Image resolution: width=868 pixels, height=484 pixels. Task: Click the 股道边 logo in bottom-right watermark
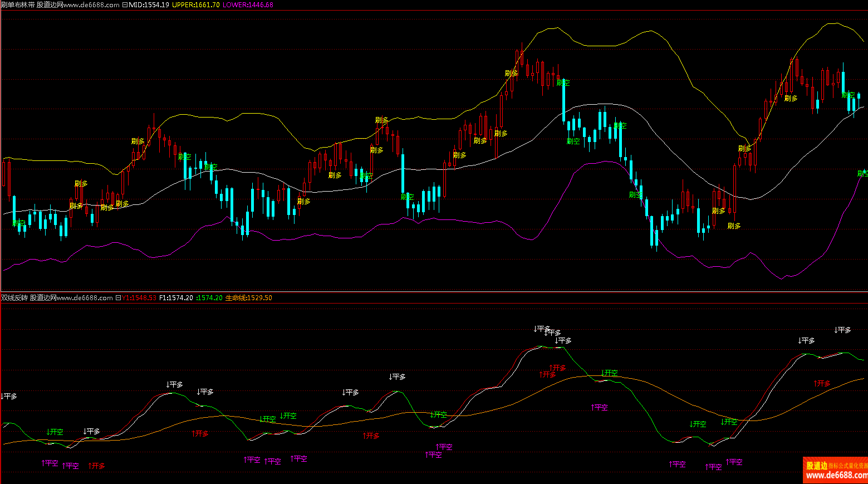(x=816, y=466)
